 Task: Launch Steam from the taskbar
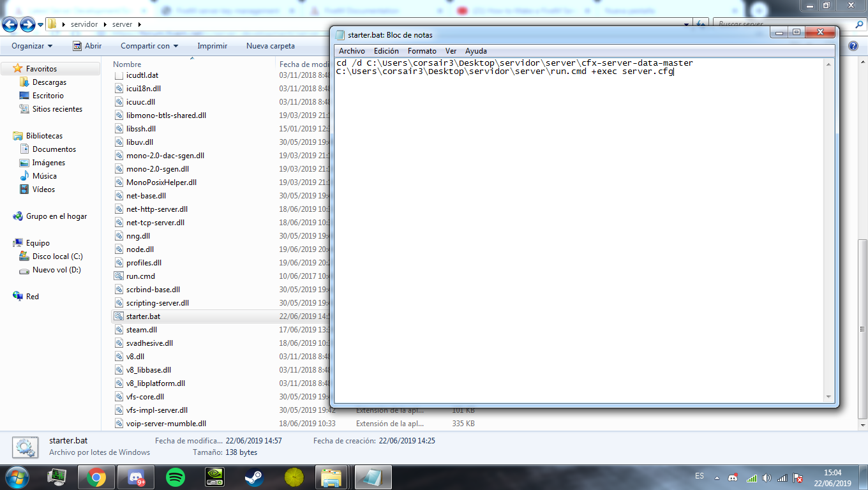tap(253, 477)
